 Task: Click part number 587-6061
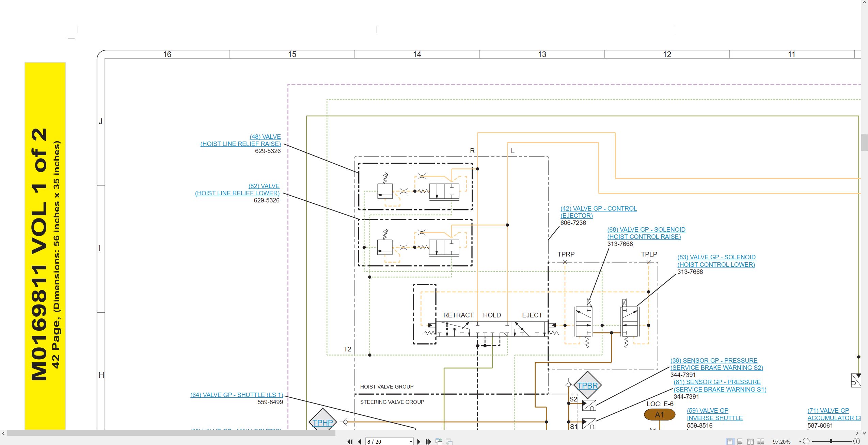820,425
